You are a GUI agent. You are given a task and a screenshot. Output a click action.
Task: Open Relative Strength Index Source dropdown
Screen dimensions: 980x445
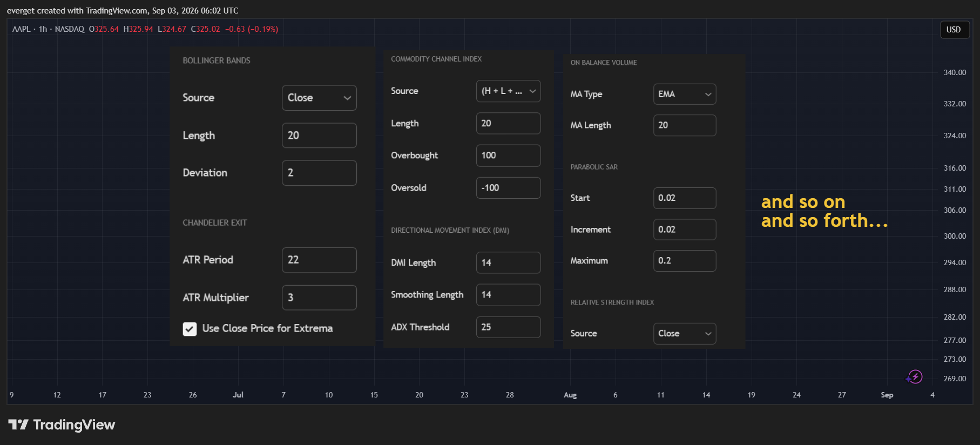tap(685, 334)
